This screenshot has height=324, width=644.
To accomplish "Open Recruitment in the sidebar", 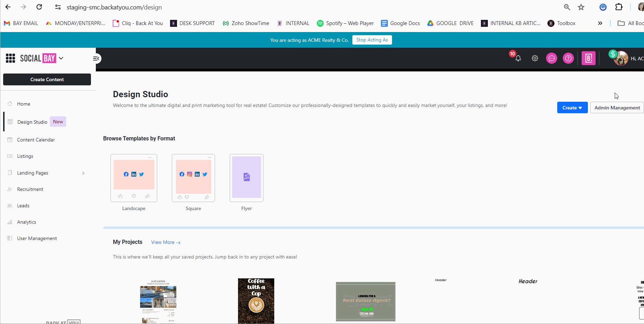I will (30, 189).
